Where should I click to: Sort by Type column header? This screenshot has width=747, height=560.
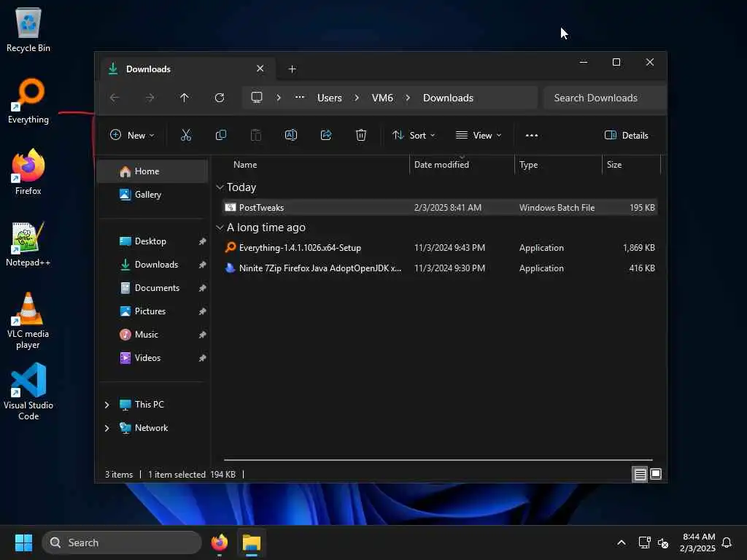tap(558, 165)
